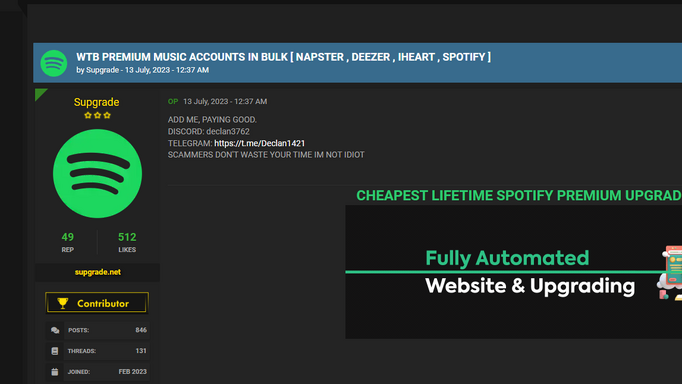This screenshot has height=384, width=682.
Task: Click the Supgrade username above avatar
Action: [x=97, y=102]
